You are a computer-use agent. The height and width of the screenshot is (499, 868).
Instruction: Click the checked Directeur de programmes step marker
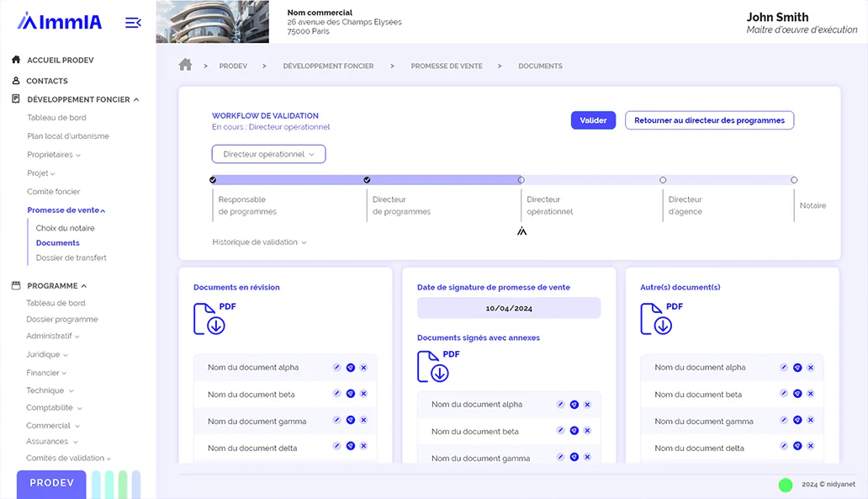pos(367,180)
